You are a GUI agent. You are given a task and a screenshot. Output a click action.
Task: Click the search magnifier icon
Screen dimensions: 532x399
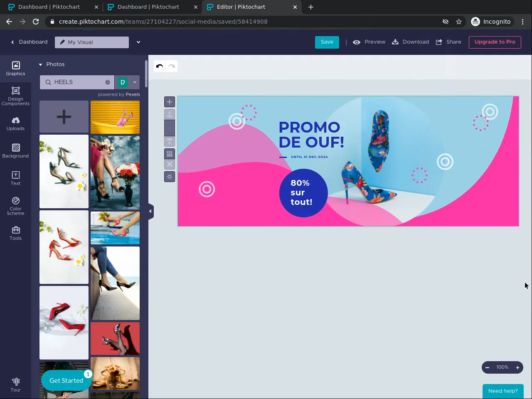(48, 82)
